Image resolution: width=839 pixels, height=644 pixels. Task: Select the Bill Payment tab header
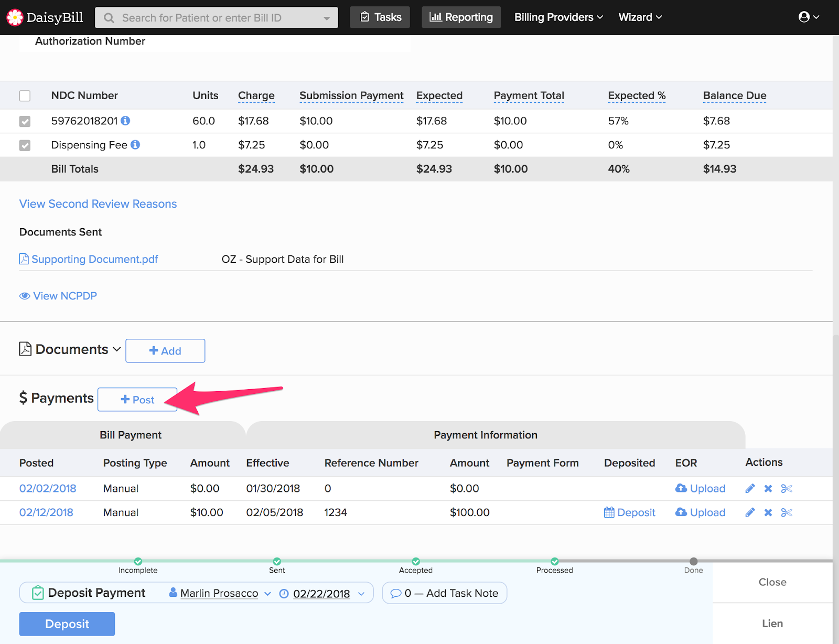point(123,435)
